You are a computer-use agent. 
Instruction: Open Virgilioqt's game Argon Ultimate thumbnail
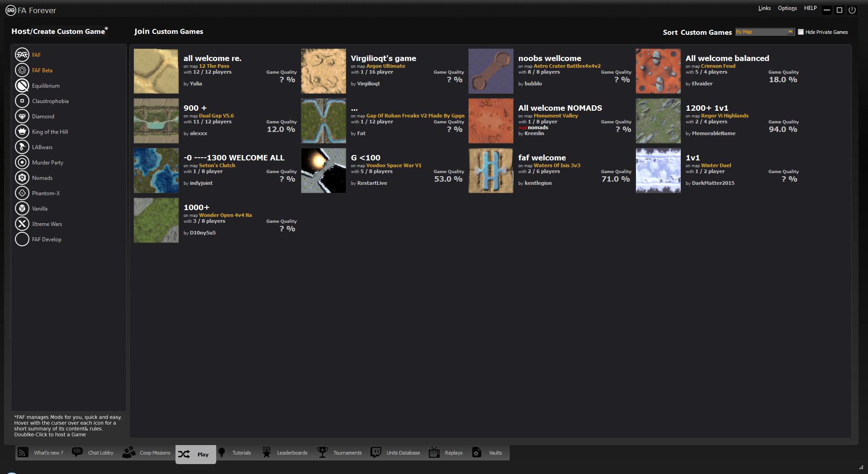coord(323,71)
